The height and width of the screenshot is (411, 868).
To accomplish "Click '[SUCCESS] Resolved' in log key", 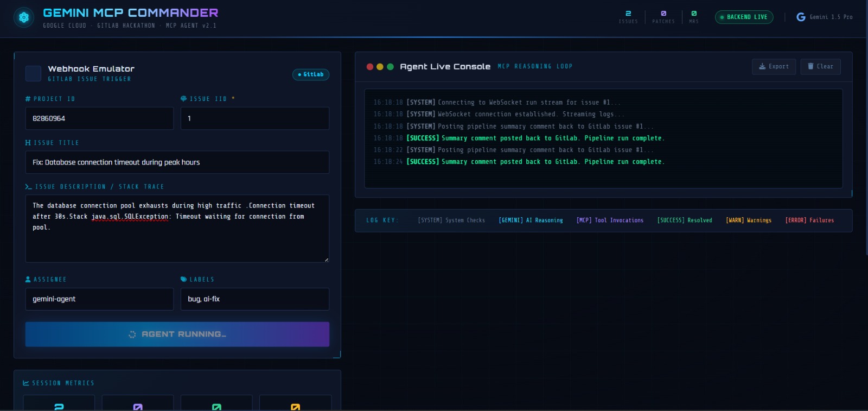I will 685,220.
